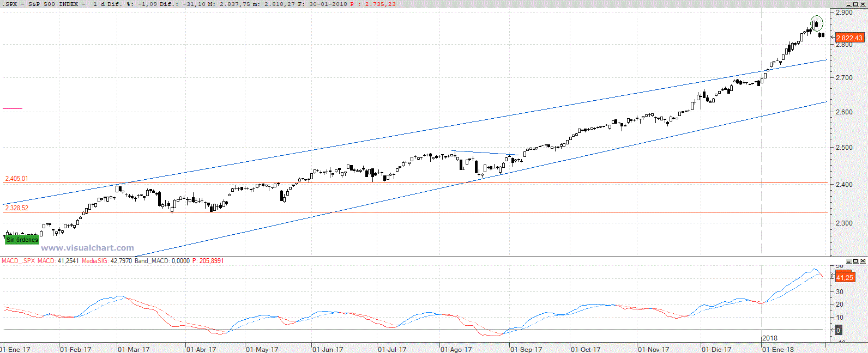The width and height of the screenshot is (868, 353).
Task: Click the orange 41,25 MACD value tag
Action: pyautogui.click(x=845, y=277)
